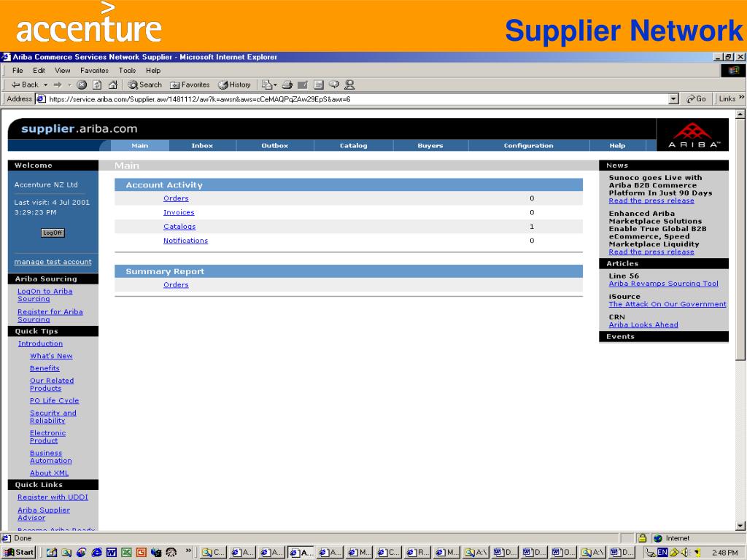Click the Messenger person icon

point(349,85)
